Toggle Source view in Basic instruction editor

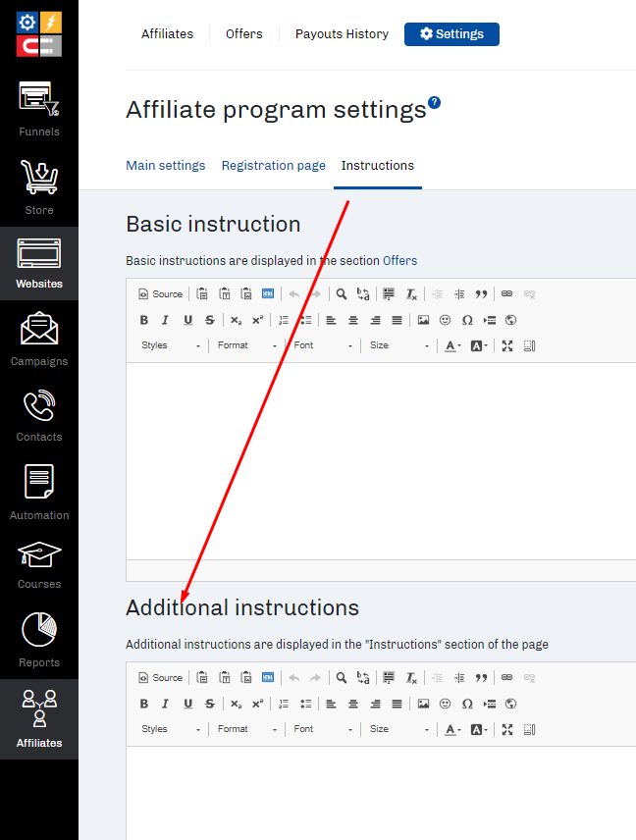click(x=161, y=293)
